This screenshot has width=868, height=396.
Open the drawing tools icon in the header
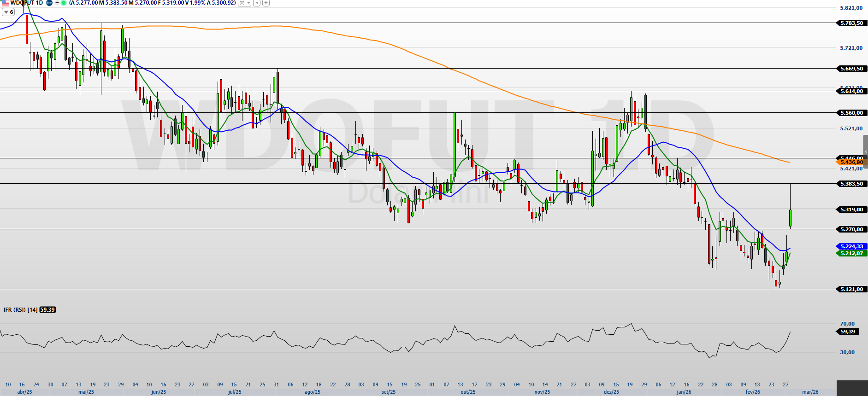[x=242, y=3]
